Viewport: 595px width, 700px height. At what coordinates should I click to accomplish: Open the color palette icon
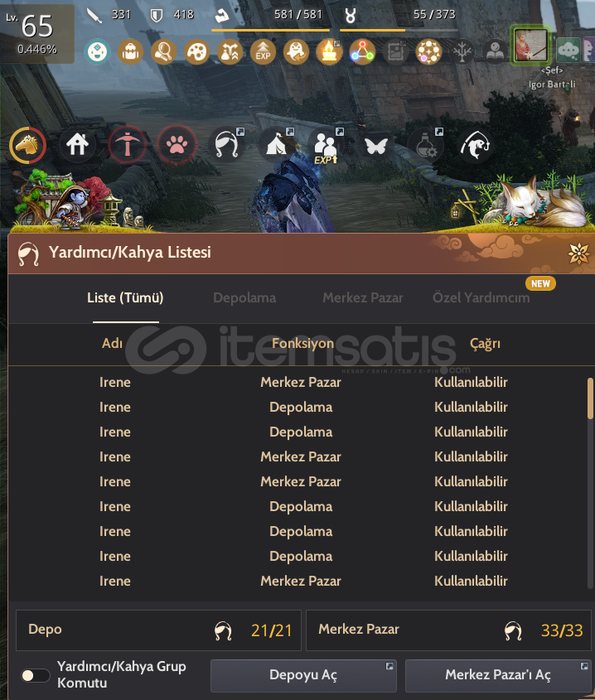pos(196,52)
